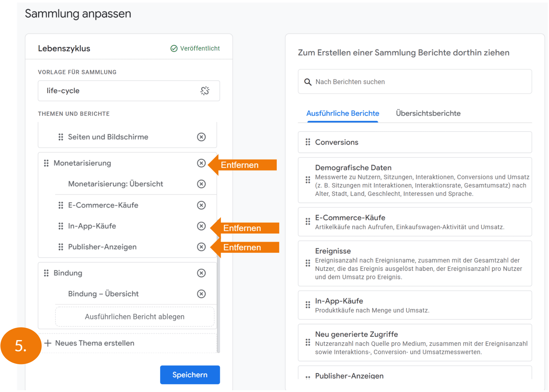
Task: Grab drag handle beside Monetarisierung topic
Action: point(46,163)
